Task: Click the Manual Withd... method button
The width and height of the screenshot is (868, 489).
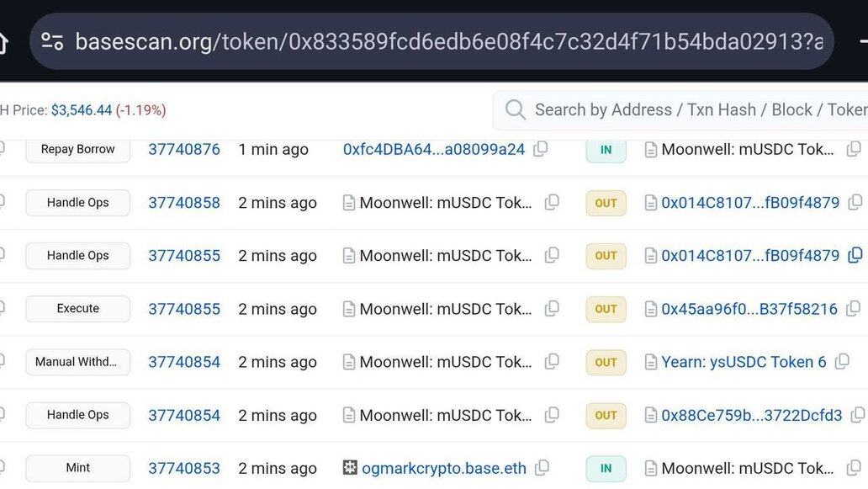Action: [x=77, y=362]
